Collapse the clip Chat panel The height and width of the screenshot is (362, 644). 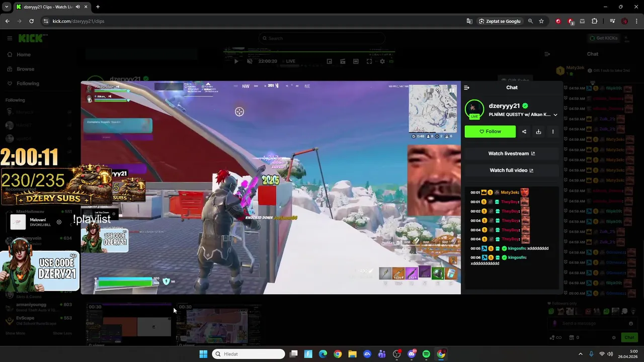tap(466, 87)
